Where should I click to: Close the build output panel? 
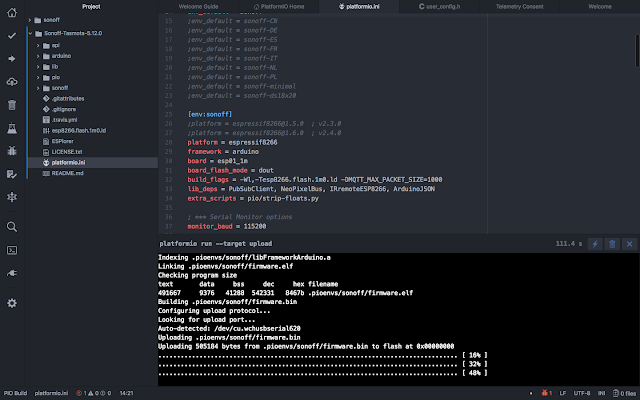(629, 244)
